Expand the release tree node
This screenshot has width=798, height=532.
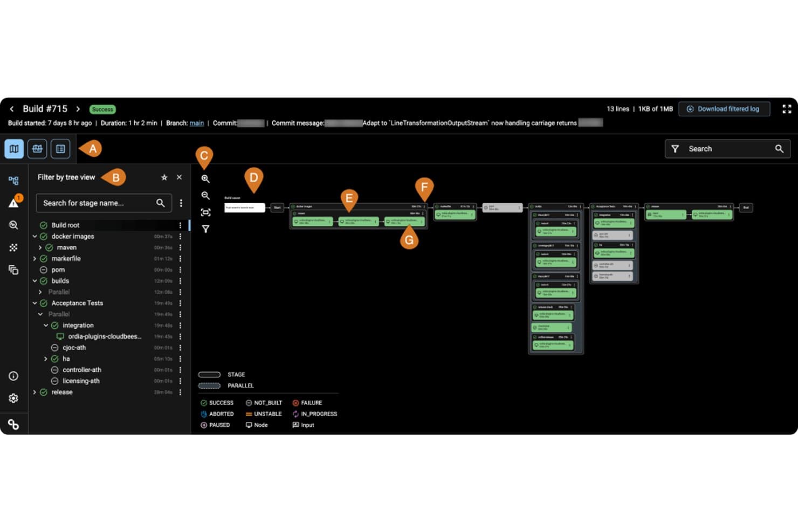pyautogui.click(x=35, y=392)
